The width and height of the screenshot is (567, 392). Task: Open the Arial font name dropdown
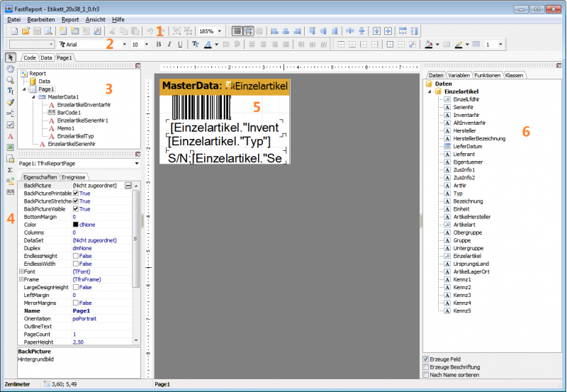coord(125,44)
